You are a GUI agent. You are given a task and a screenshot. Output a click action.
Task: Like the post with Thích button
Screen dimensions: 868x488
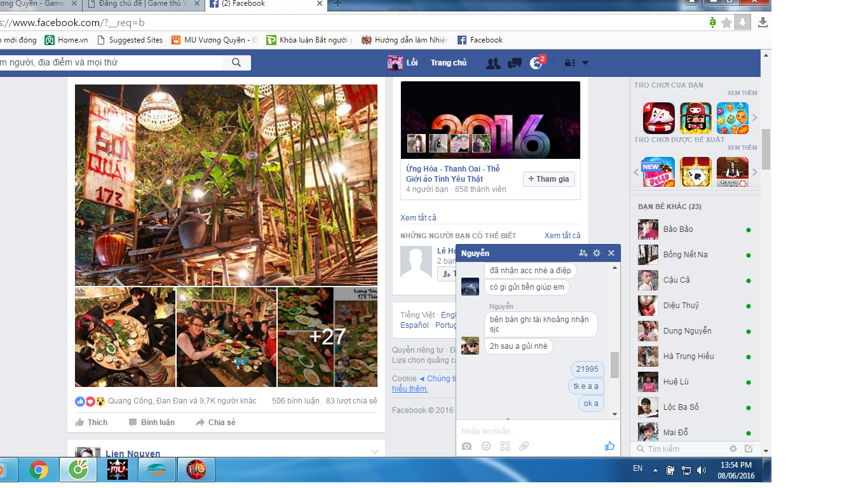tap(92, 423)
